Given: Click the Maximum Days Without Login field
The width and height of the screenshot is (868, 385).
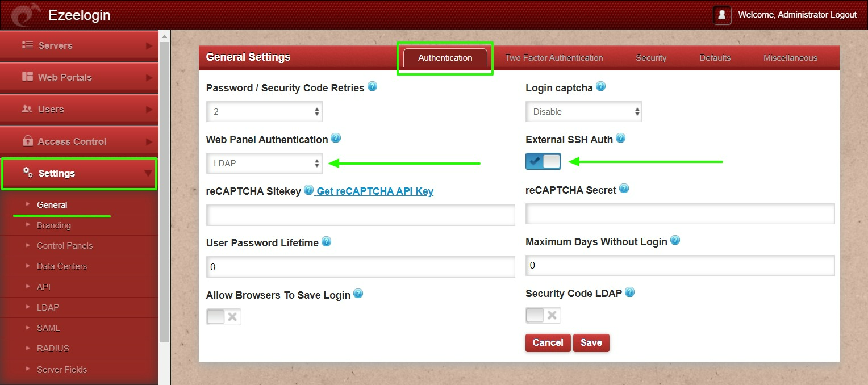Looking at the screenshot, I should click(x=680, y=265).
